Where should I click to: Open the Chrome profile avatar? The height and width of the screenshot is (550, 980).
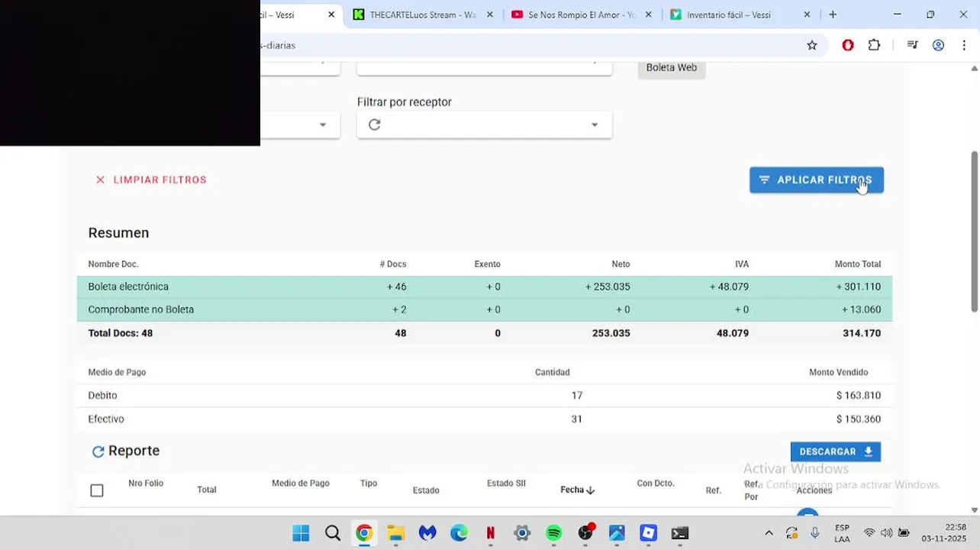pos(939,45)
